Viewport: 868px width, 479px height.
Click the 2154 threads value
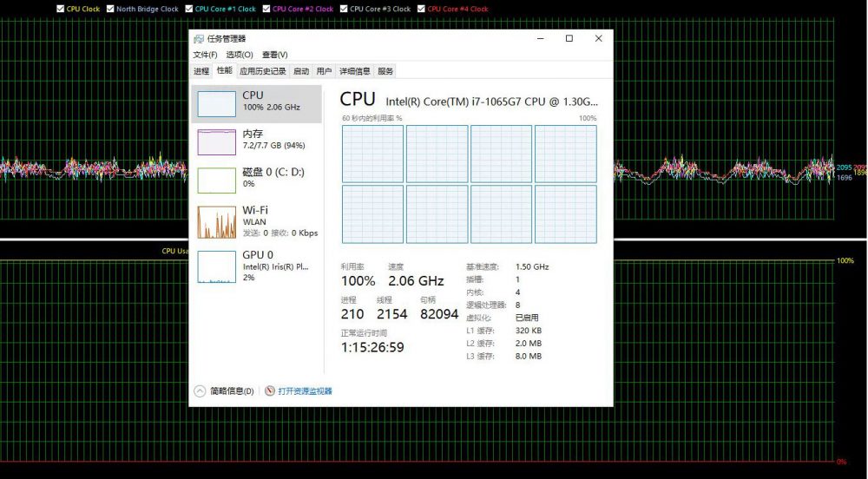coord(392,314)
